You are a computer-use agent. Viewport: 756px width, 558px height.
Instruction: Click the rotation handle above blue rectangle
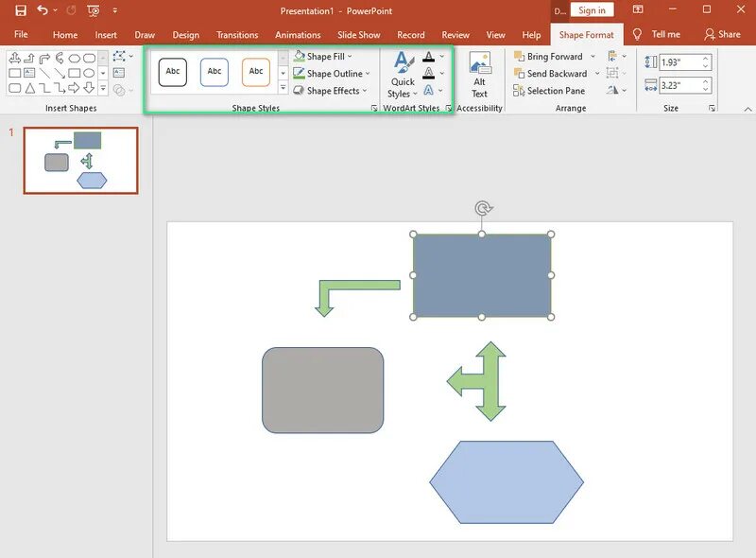tap(483, 208)
